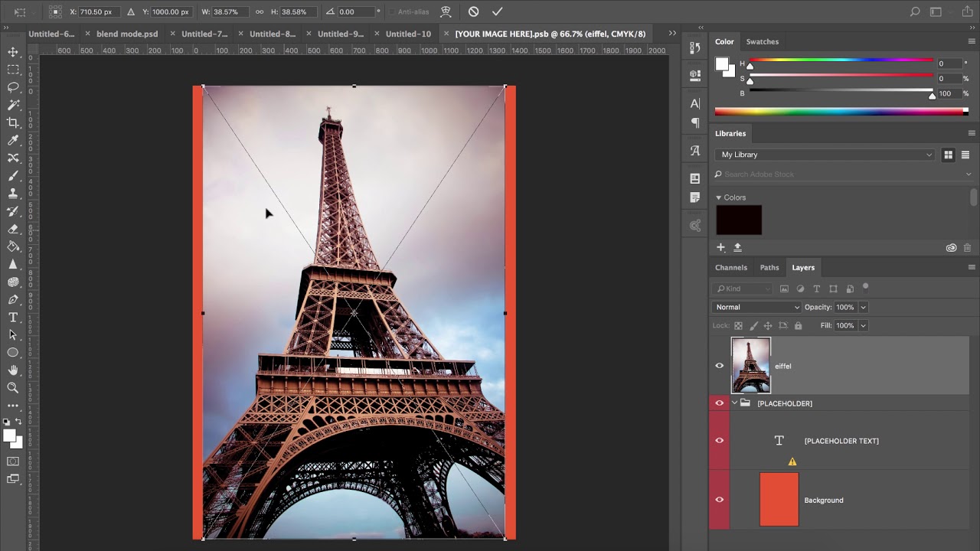Select the Clone Stamp tool
The width and height of the screenshot is (980, 551).
13,194
